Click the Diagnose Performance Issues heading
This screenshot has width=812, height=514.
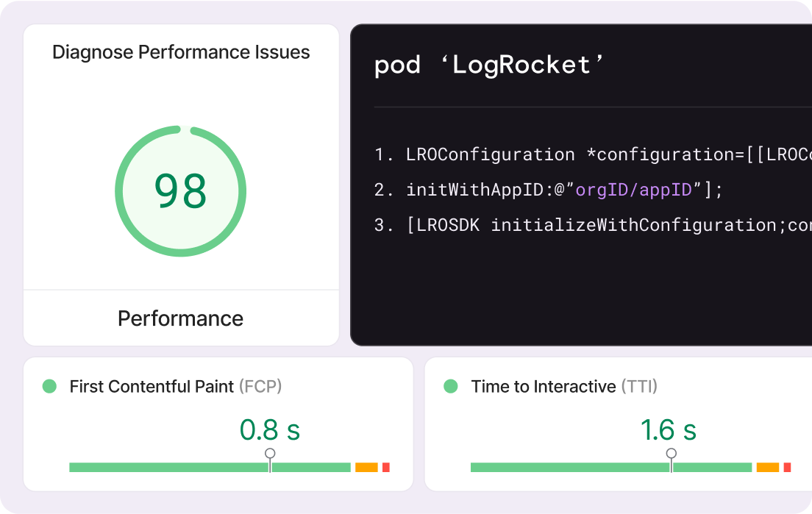(181, 52)
